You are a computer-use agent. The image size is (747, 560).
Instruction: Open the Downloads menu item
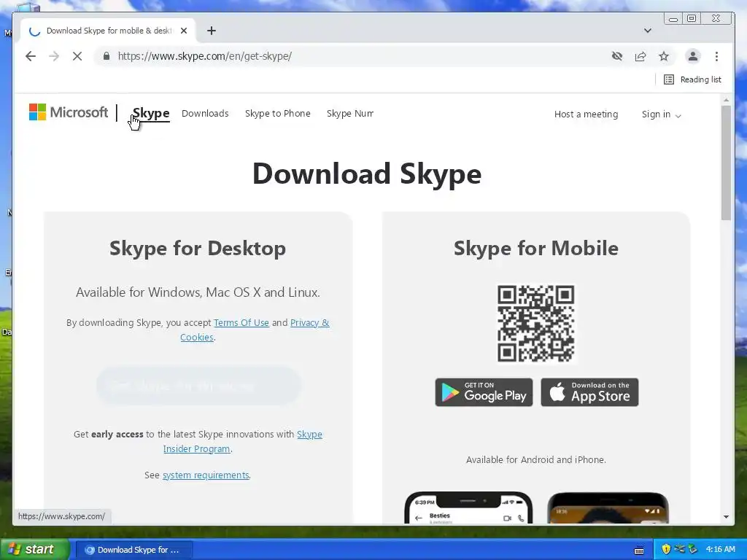tap(205, 113)
